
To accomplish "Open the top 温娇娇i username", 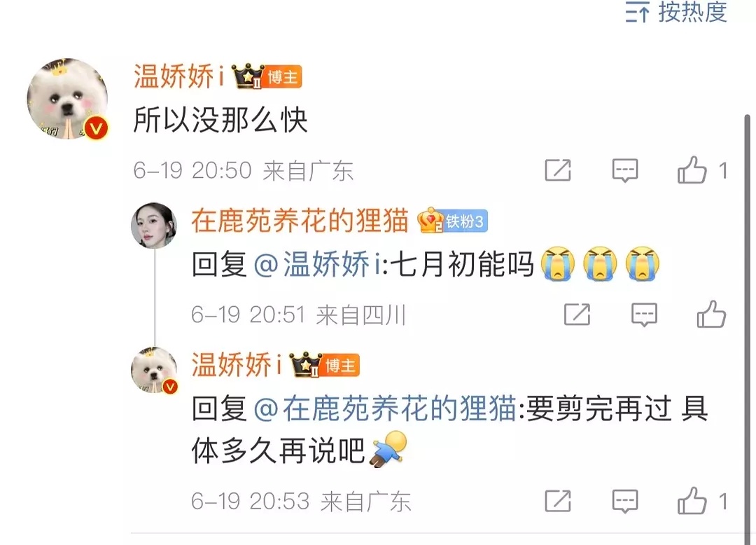I will (179, 76).
